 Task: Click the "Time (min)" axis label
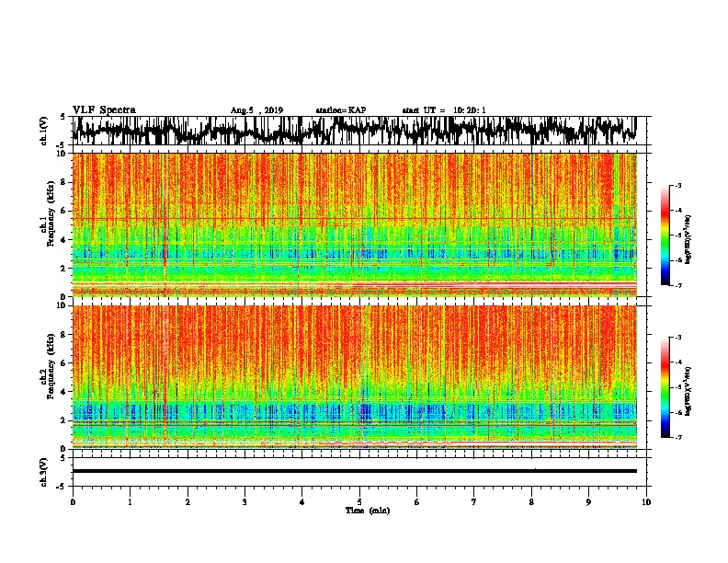[x=368, y=511]
